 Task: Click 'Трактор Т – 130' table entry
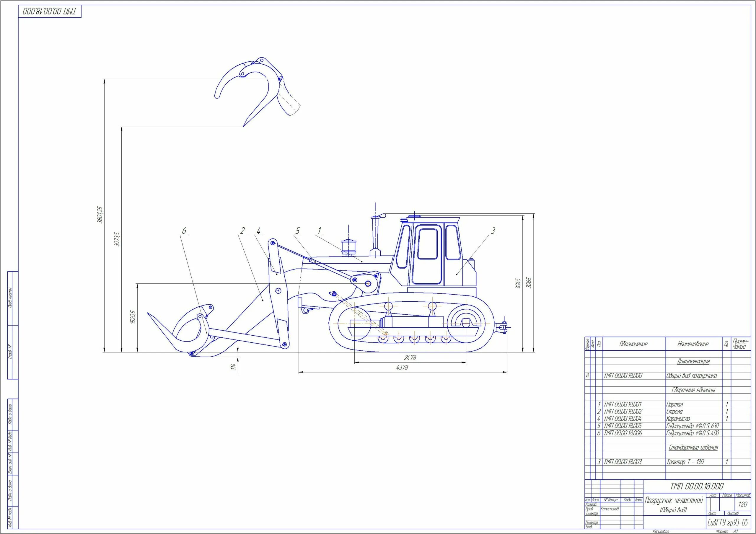coord(685,462)
